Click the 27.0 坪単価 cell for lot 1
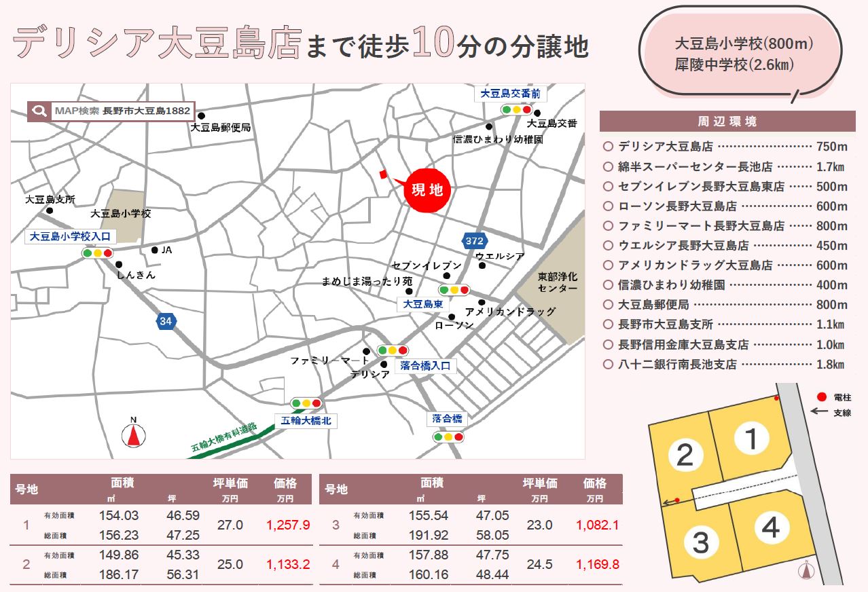The height and width of the screenshot is (592, 868). pos(230,525)
